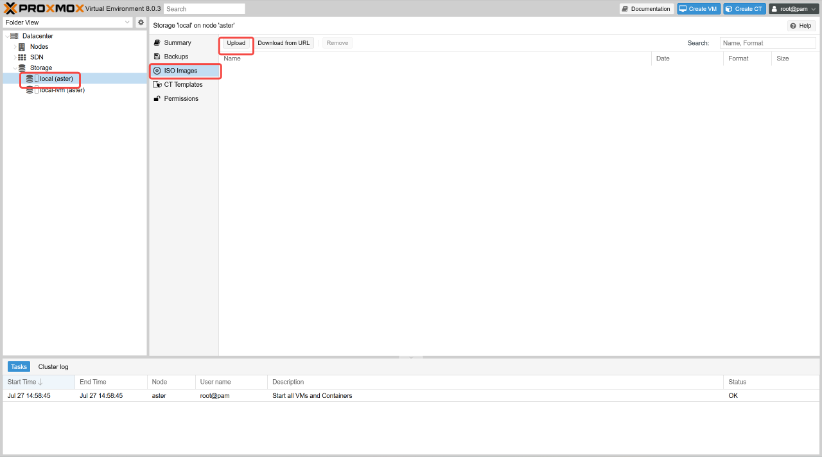Click the Upload button
This screenshot has width=822, height=458.
point(236,43)
